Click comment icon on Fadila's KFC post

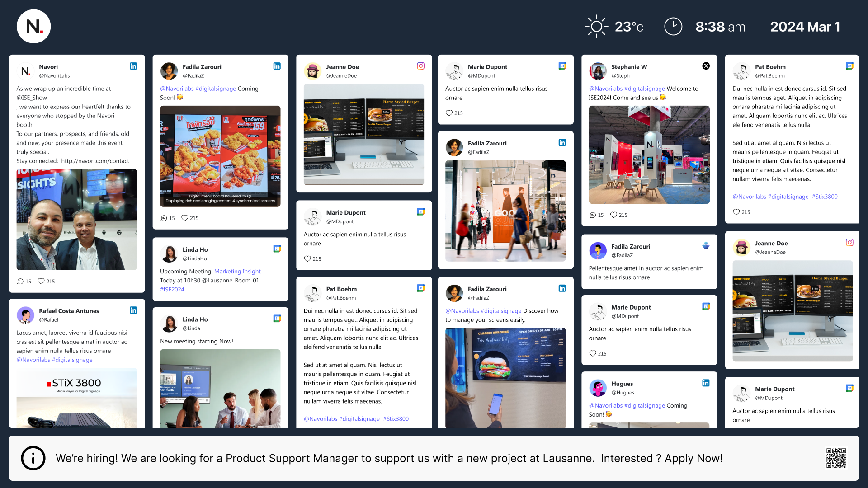(x=164, y=218)
